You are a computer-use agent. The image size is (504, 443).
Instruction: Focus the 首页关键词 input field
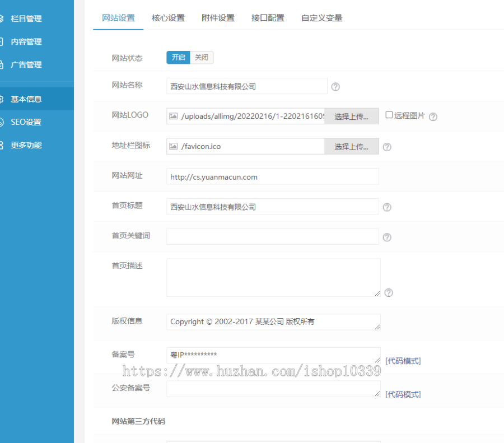pyautogui.click(x=273, y=236)
